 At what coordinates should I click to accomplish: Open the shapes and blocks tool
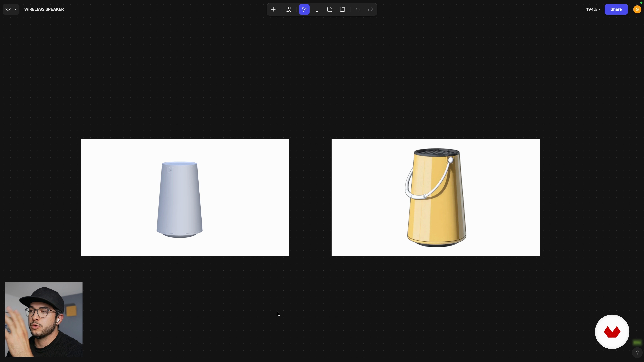(x=289, y=10)
